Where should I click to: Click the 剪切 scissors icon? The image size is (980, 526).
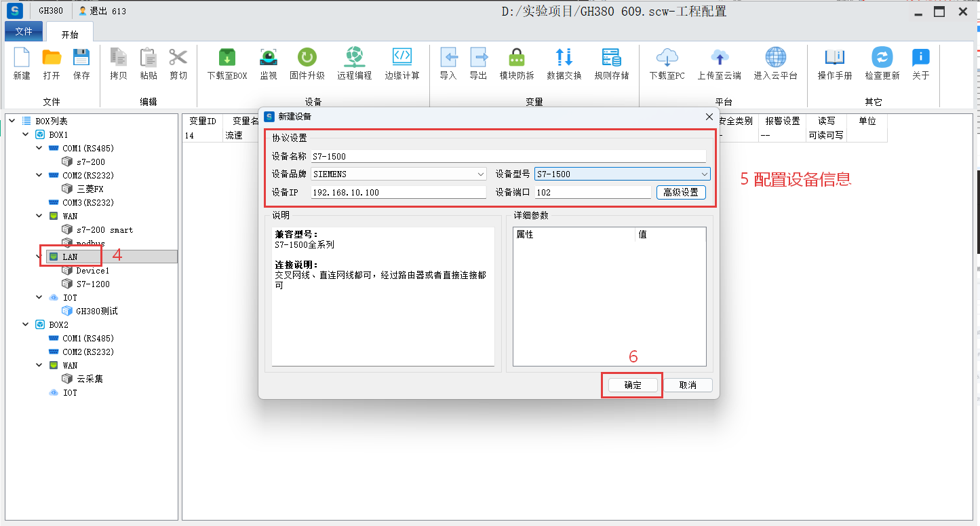[178, 58]
